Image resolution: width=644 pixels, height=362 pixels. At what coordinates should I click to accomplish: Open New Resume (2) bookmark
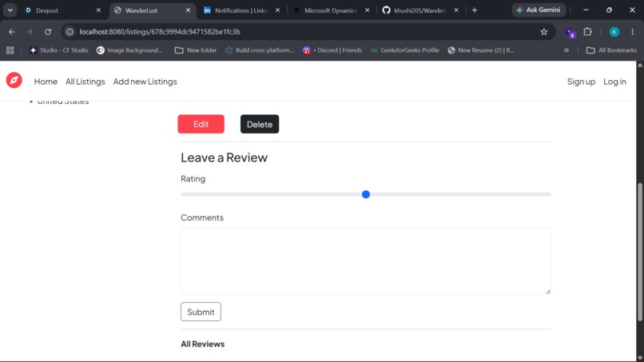coord(481,50)
